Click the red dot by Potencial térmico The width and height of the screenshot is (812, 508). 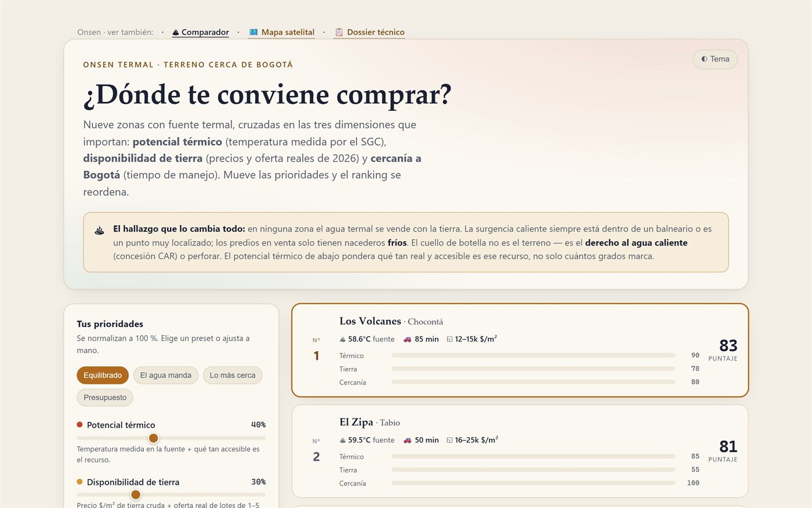click(80, 425)
